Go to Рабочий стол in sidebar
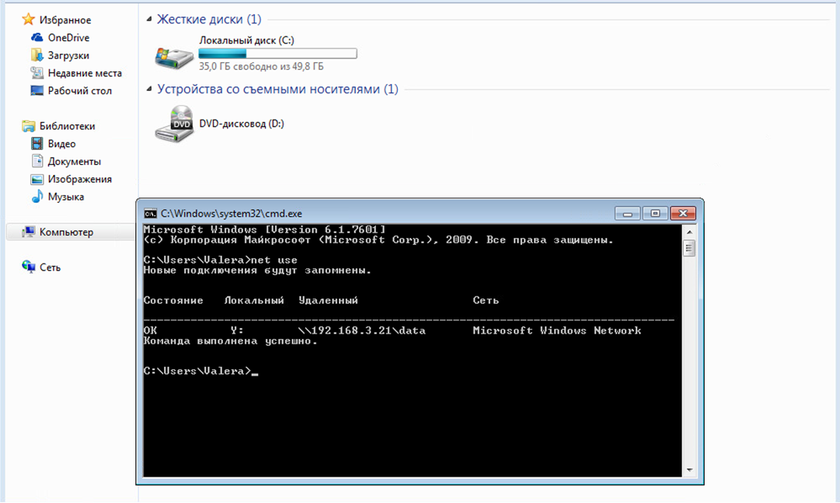The width and height of the screenshot is (840, 503). (79, 91)
